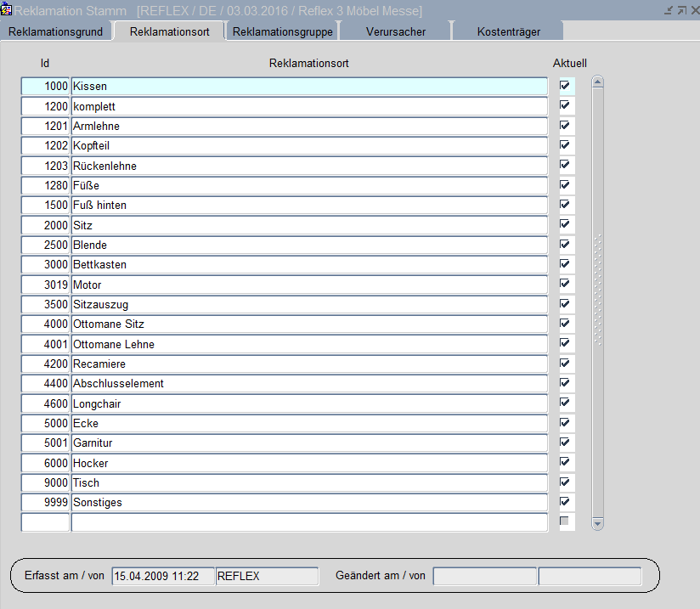This screenshot has width=700, height=609.
Task: Uncheck Aktuell for the Kissen row
Action: 565,86
